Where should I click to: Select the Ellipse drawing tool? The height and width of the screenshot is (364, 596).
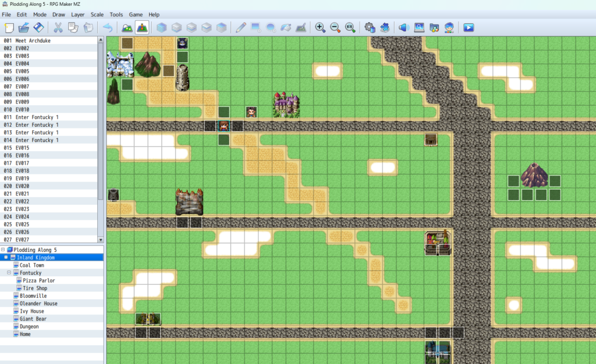coord(271,28)
